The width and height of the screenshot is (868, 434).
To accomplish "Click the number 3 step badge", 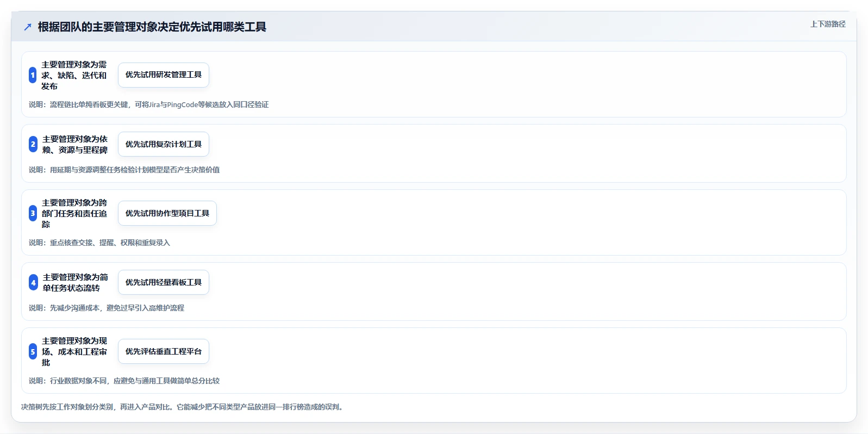I will 33,213.
